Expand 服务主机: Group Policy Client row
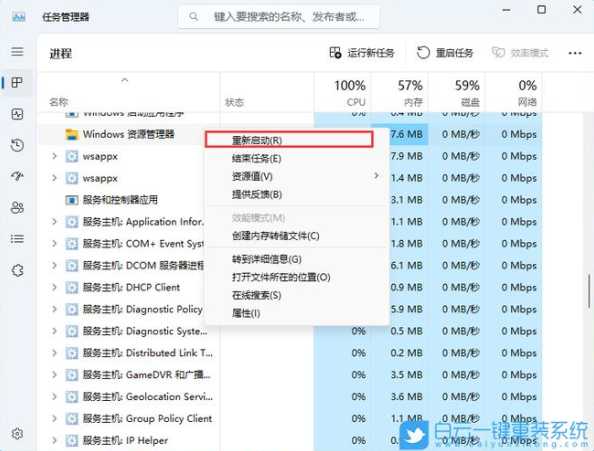Viewport: 594px width, 451px height. tap(54, 418)
